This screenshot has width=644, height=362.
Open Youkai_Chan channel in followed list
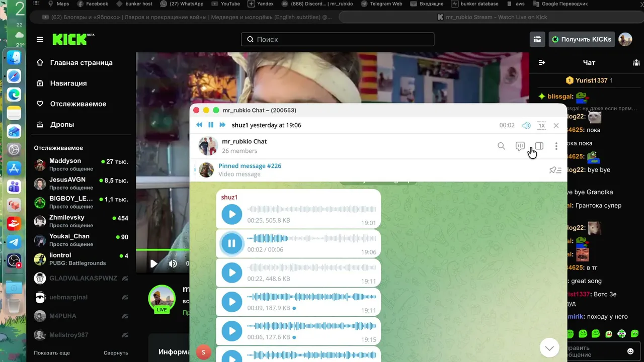tap(81, 240)
